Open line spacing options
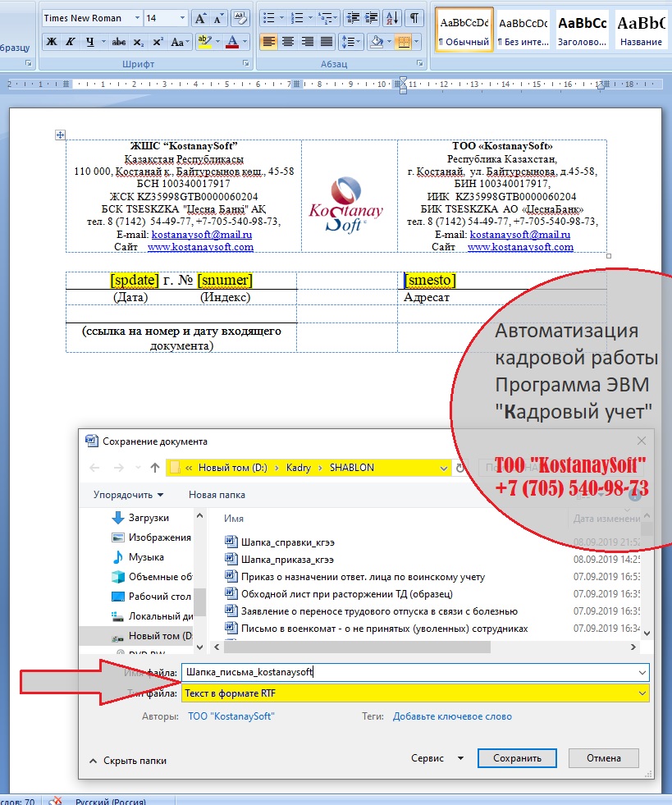The height and width of the screenshot is (805, 672). (x=350, y=42)
